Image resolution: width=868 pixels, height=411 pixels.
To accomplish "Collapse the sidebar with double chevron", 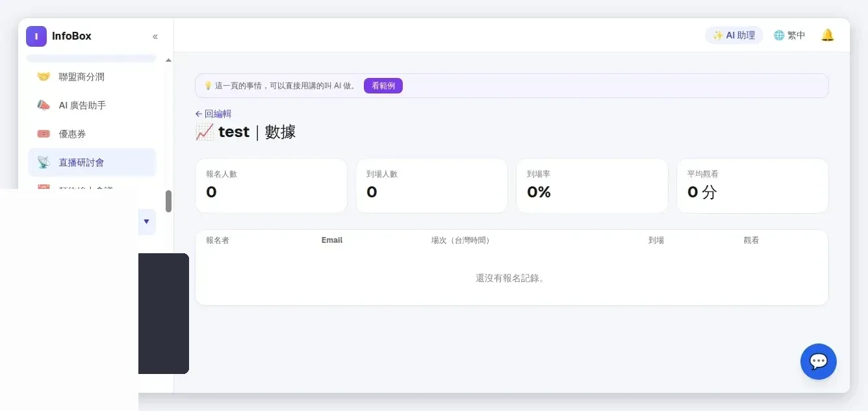I will [x=155, y=36].
